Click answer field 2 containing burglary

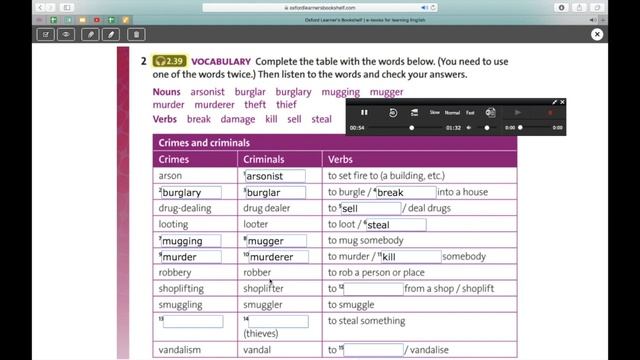[191, 192]
